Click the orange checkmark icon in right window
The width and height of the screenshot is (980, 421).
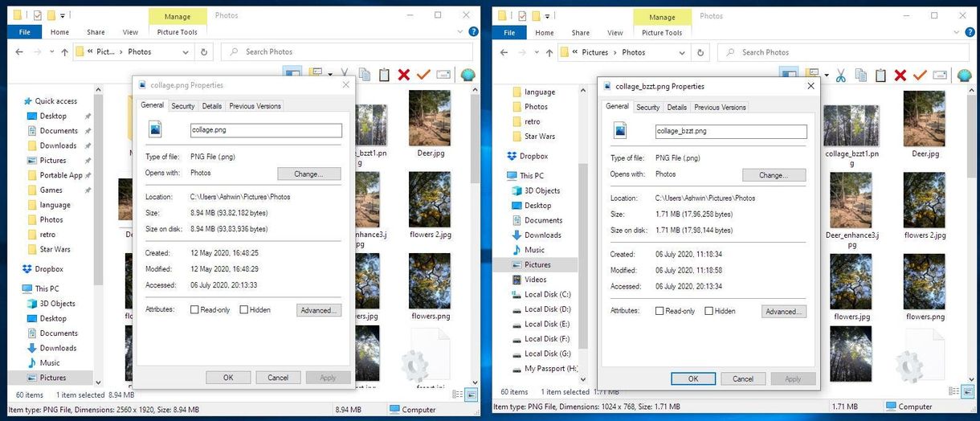920,76
